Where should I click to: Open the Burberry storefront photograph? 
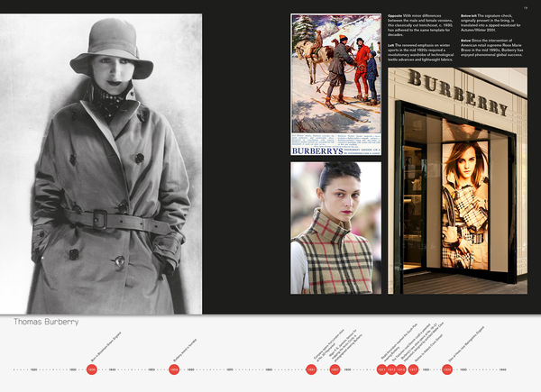(457, 180)
